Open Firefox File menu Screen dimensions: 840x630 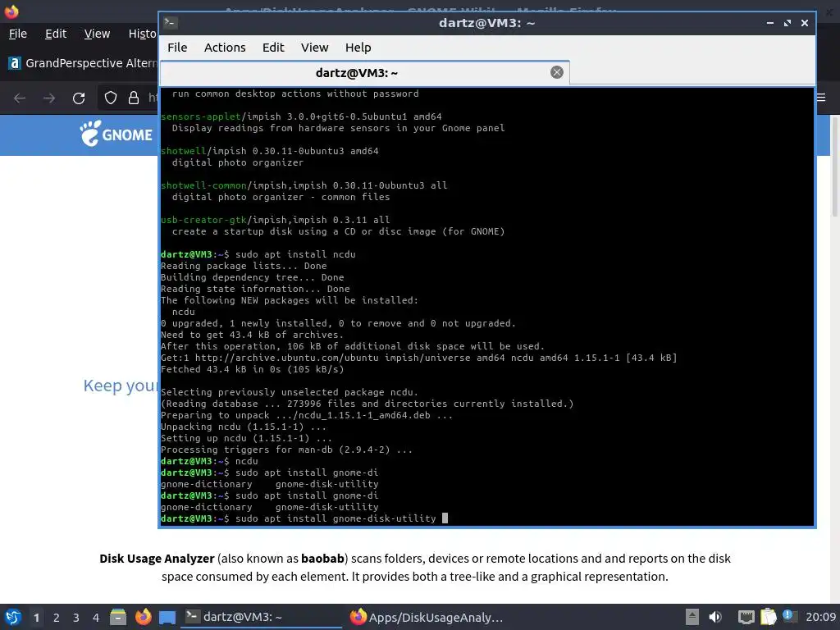(x=18, y=34)
